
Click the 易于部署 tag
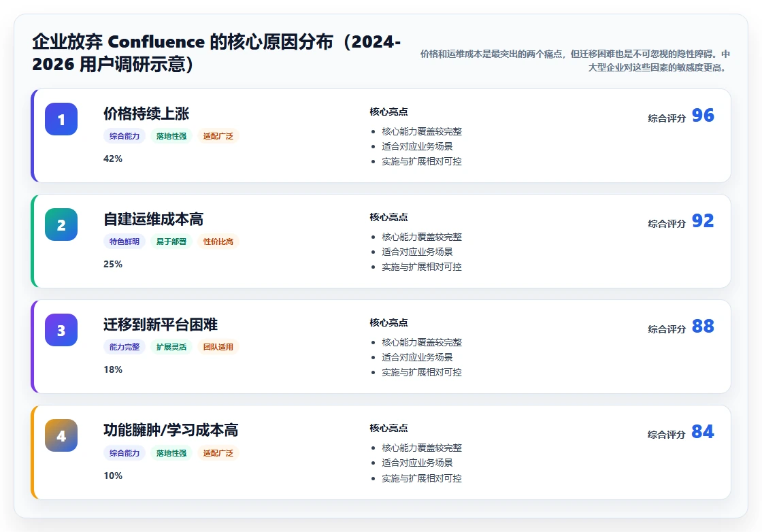pyautogui.click(x=171, y=242)
